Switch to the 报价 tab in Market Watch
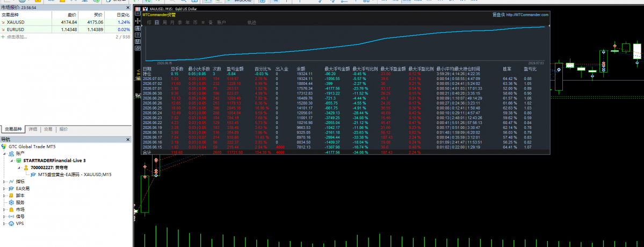The width and height of the screenshot is (644, 247). 63,129
